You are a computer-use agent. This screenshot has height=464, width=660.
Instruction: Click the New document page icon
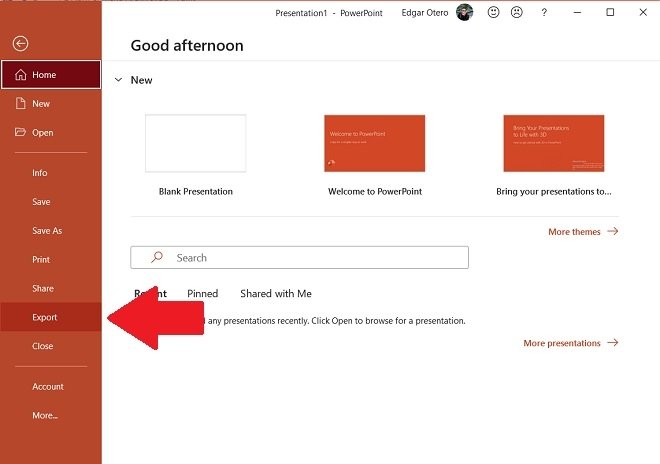pos(21,103)
